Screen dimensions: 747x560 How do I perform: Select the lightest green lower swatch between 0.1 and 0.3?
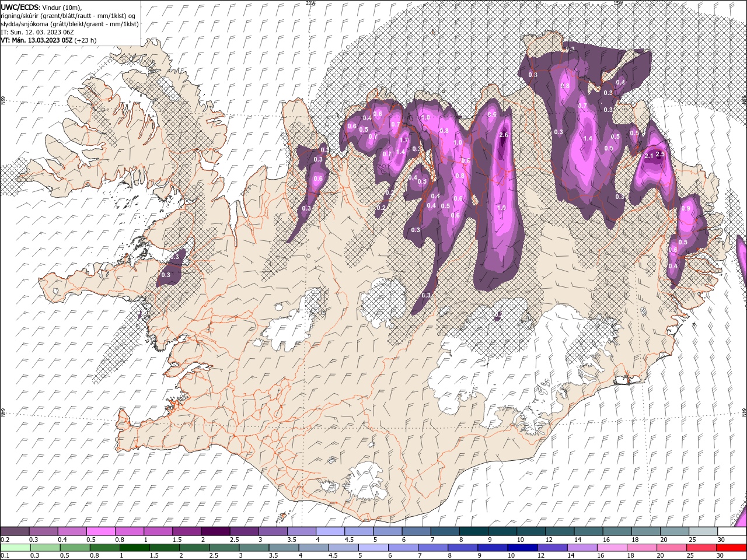(15, 548)
